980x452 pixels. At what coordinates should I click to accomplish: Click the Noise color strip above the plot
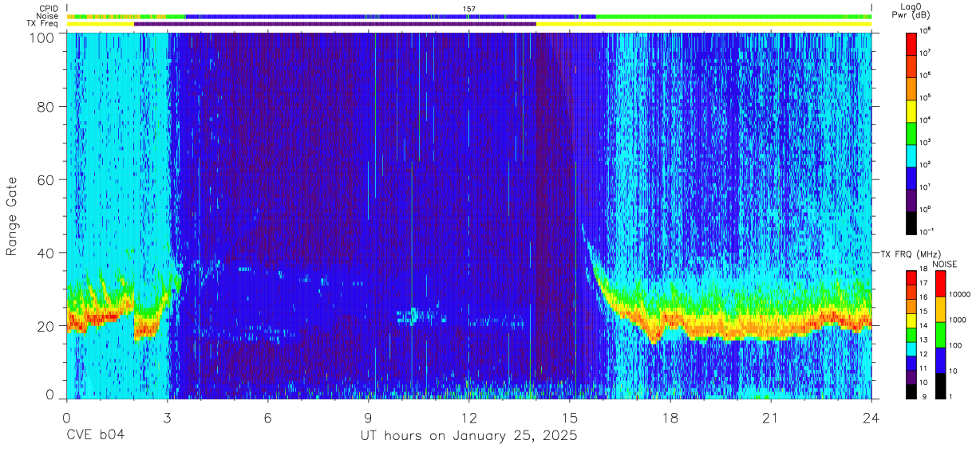469,16
